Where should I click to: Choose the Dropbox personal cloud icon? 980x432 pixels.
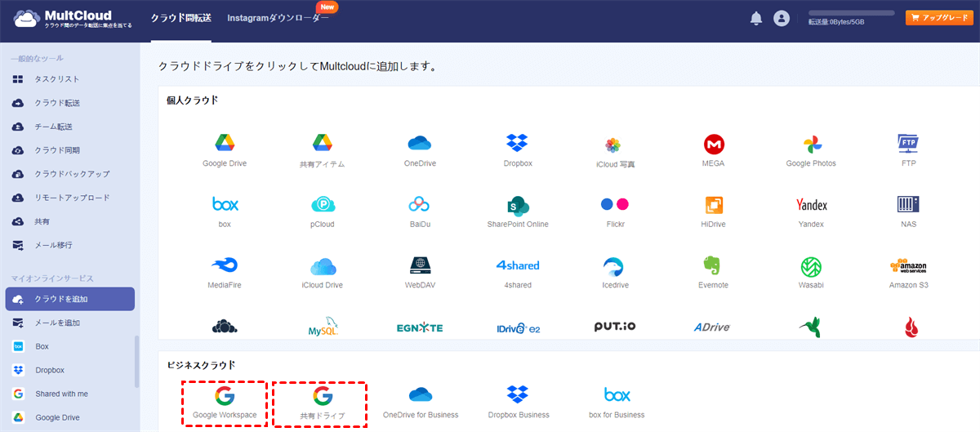(x=518, y=151)
